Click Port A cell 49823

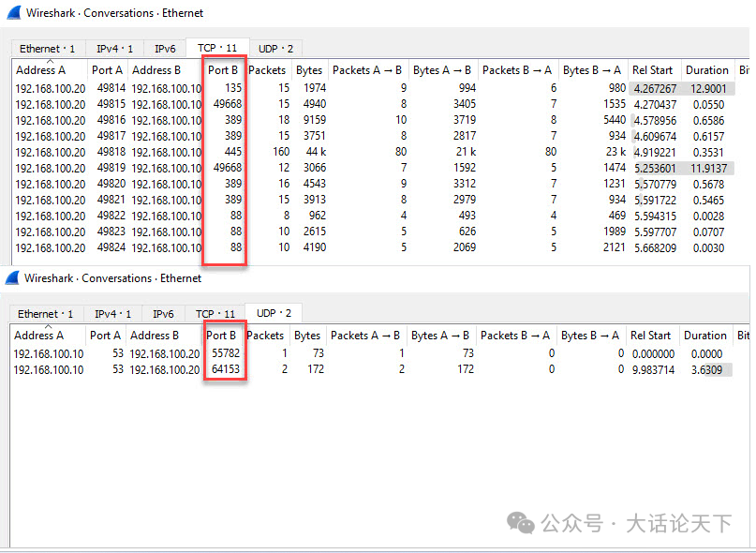coord(111,232)
